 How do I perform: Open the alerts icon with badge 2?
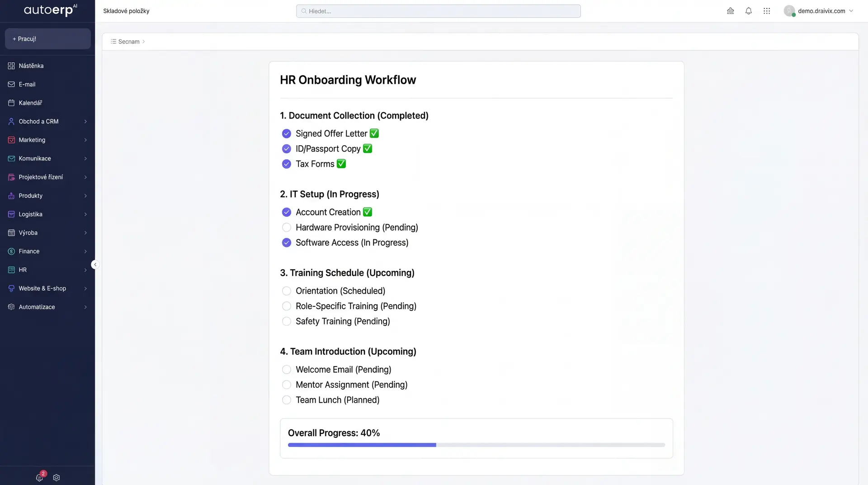(x=40, y=477)
